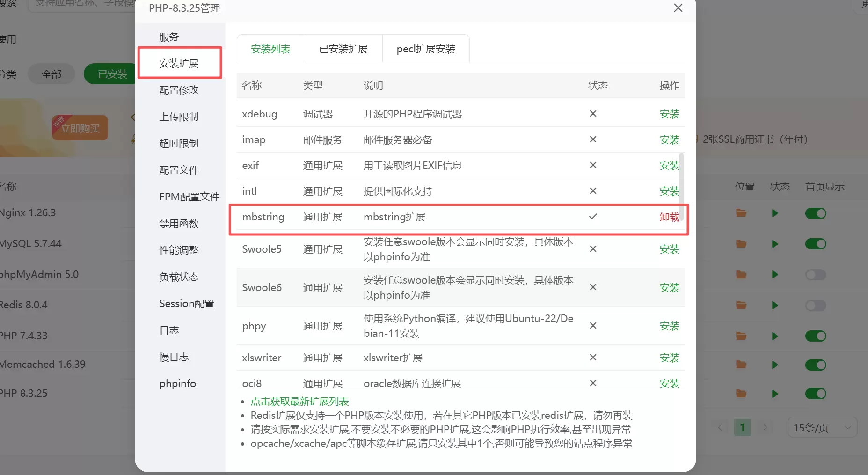Image resolution: width=868 pixels, height=475 pixels.
Task: Switch to pecl扩展安装 tab
Action: pyautogui.click(x=426, y=49)
